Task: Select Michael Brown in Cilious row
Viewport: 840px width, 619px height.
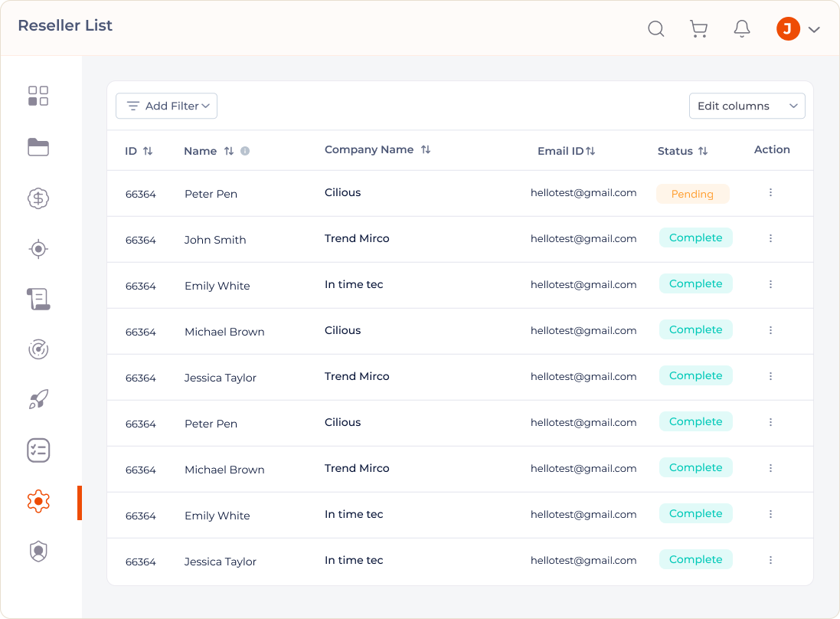Action: pyautogui.click(x=224, y=332)
